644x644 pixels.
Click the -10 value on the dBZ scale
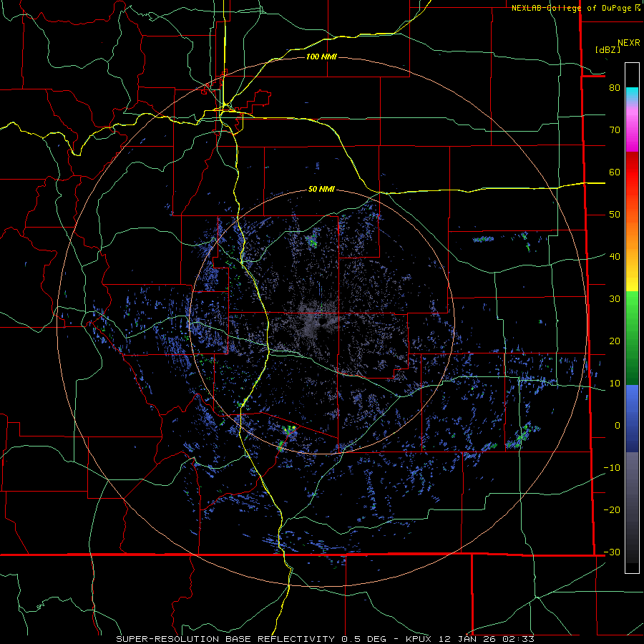pos(612,468)
